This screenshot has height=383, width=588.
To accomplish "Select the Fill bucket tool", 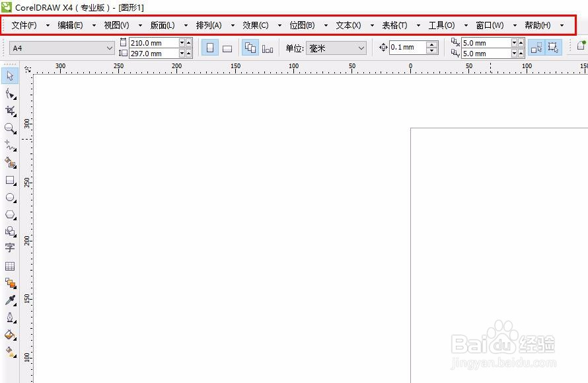I will [x=10, y=335].
